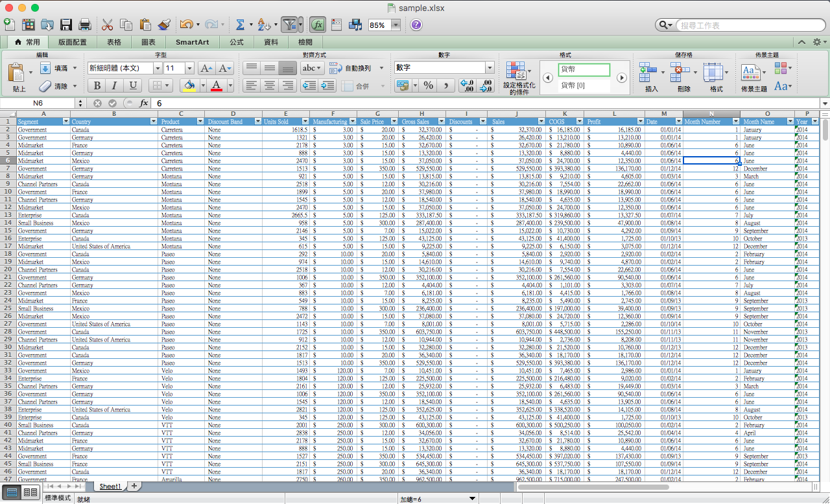Screen dimensions: 830x504
Task: Open the font size dropdown
Action: point(189,68)
